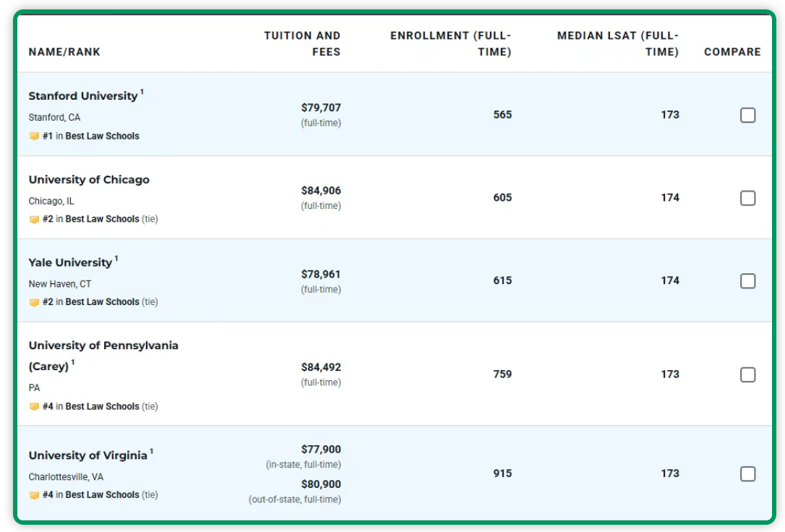Viewport: 785px width, 532px height.
Task: Tick the compare checkbox for University of Chicago
Action: pyautogui.click(x=748, y=198)
